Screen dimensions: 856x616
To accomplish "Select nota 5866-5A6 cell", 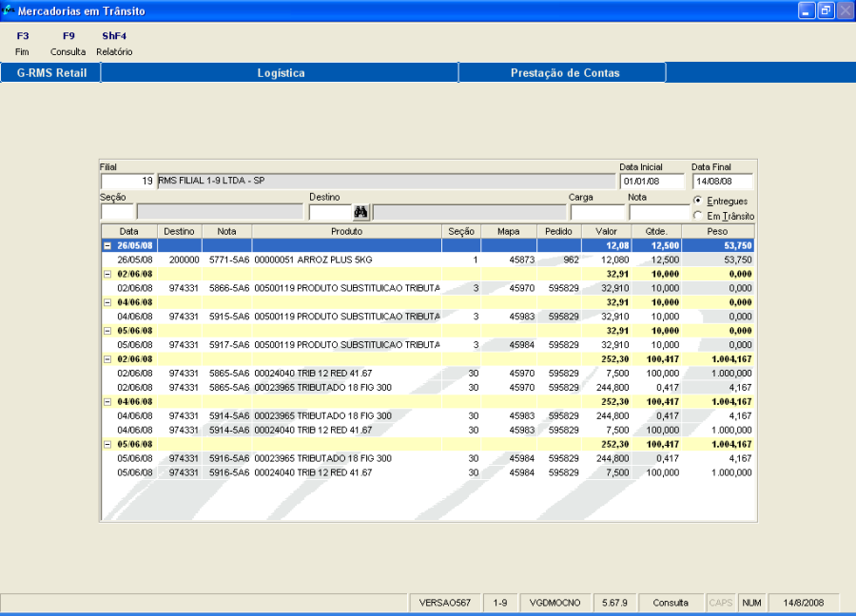I will click(228, 289).
